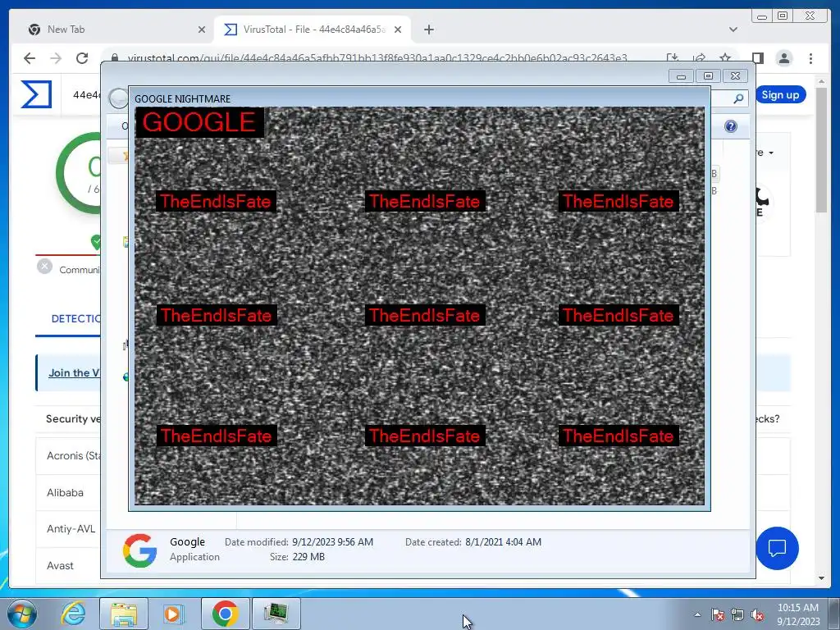
Task: Go forward in Chrome
Action: pos(56,58)
